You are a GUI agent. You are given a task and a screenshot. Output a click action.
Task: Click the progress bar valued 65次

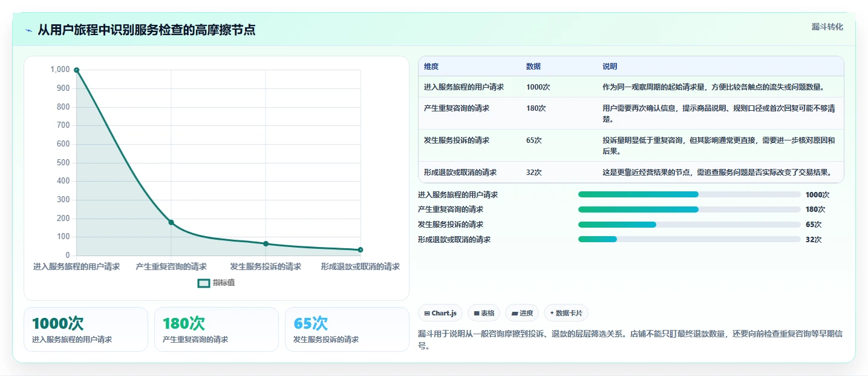pyautogui.click(x=690, y=225)
